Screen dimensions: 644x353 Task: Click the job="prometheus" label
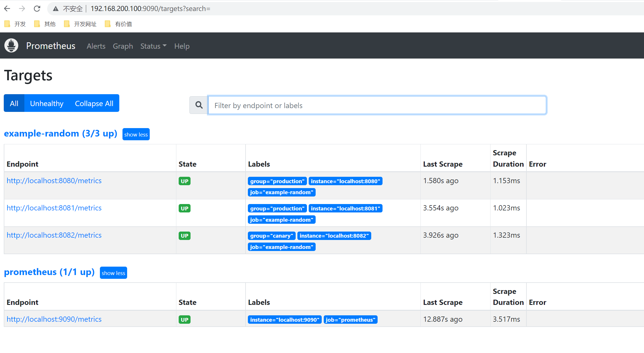point(351,320)
